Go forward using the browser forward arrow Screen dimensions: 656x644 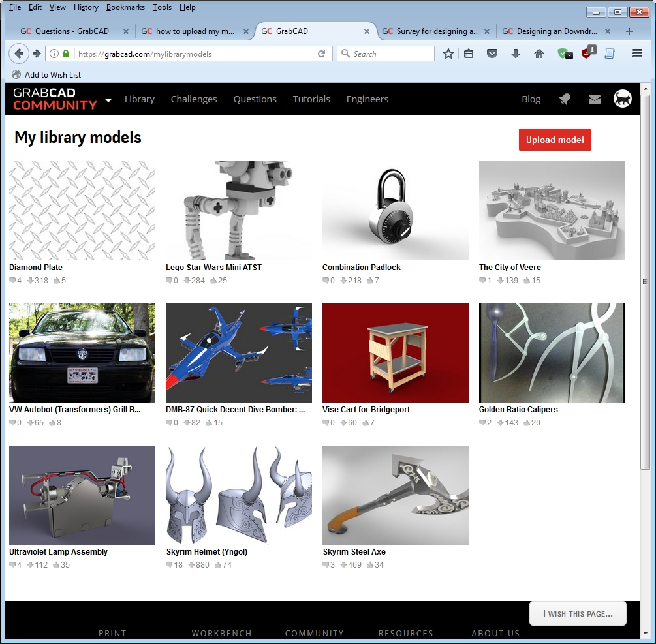37,54
